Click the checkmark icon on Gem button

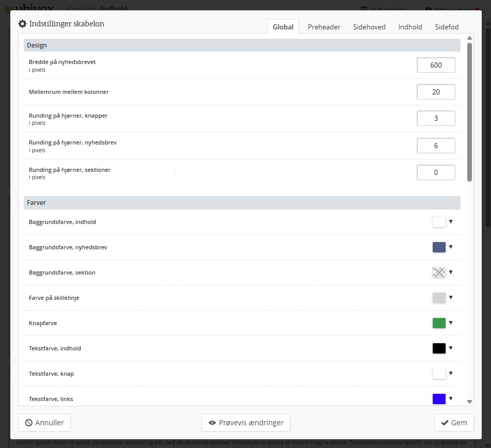[x=445, y=423]
